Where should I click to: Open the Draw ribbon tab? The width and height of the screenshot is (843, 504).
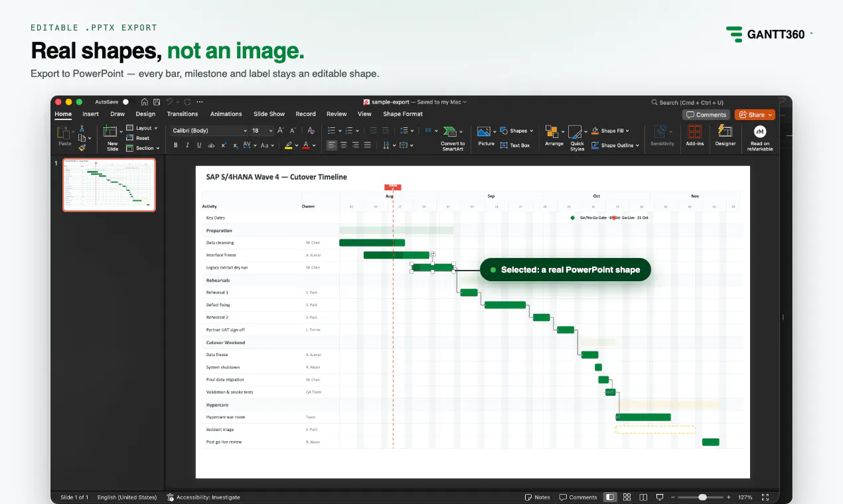[117, 114]
